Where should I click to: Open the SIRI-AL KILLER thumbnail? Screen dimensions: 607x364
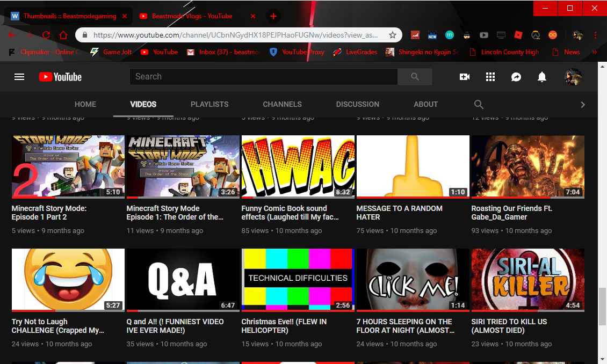tap(528, 280)
